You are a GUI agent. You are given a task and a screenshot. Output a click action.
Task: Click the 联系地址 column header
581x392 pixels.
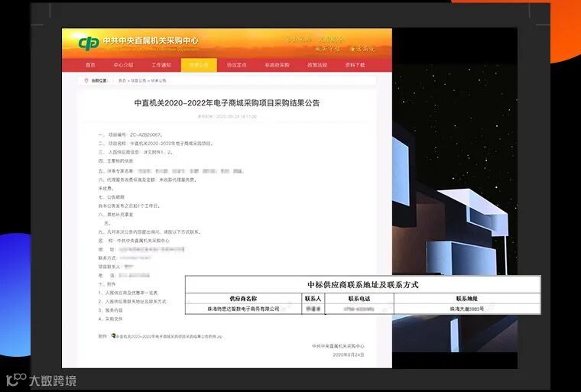pos(467,298)
